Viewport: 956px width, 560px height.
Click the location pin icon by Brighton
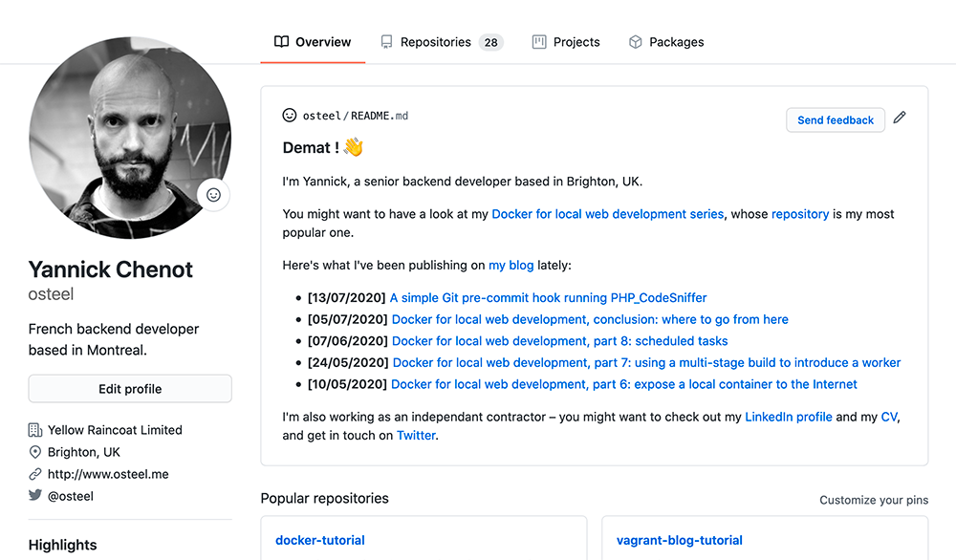(35, 452)
